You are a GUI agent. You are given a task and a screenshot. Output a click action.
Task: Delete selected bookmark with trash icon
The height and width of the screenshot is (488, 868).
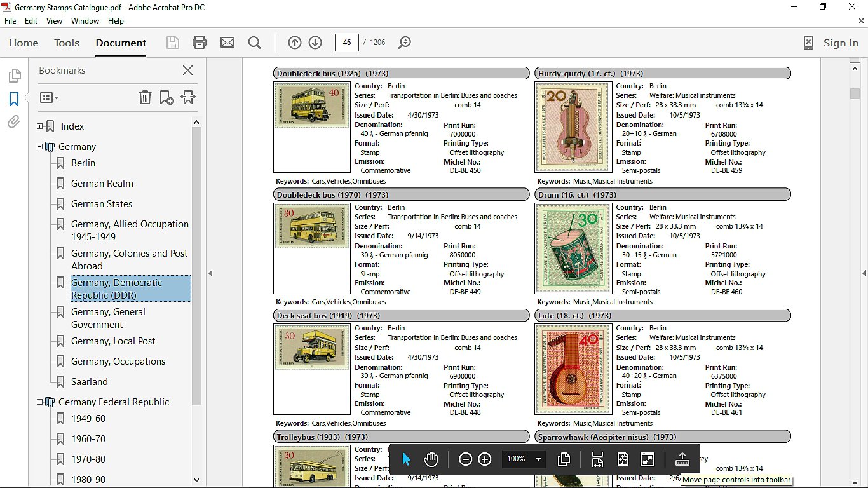coord(145,97)
